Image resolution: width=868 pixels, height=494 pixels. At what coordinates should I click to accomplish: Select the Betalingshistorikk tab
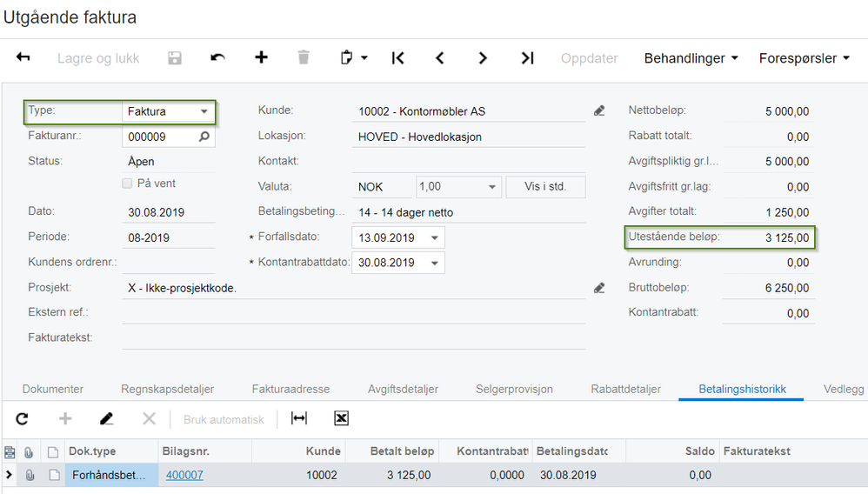click(742, 389)
